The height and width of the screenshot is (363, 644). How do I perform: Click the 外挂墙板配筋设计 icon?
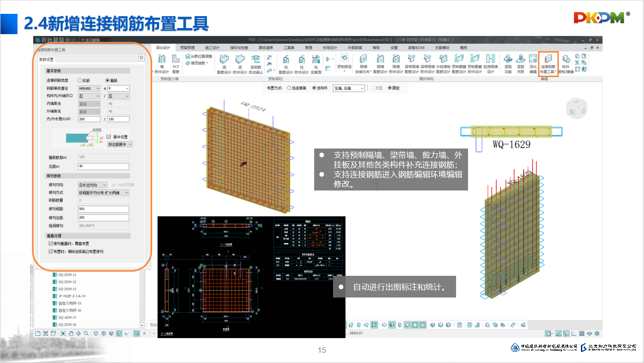[x=443, y=64]
